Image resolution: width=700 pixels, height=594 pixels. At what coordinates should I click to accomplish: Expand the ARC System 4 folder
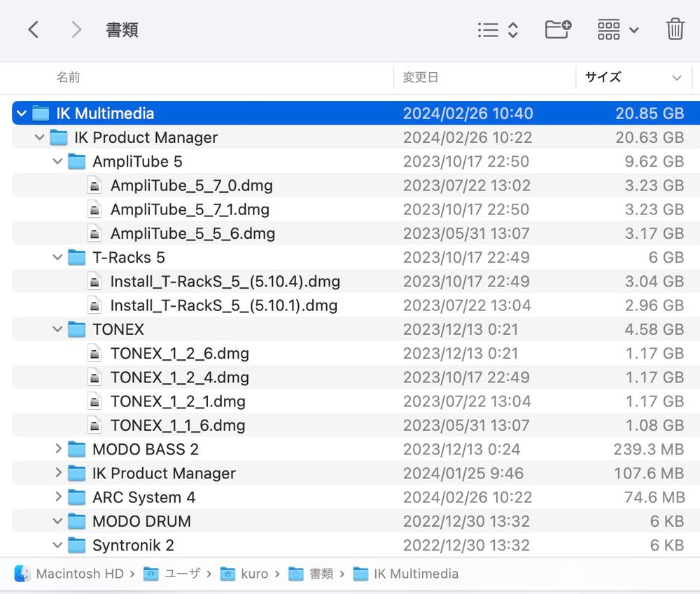pos(58,497)
